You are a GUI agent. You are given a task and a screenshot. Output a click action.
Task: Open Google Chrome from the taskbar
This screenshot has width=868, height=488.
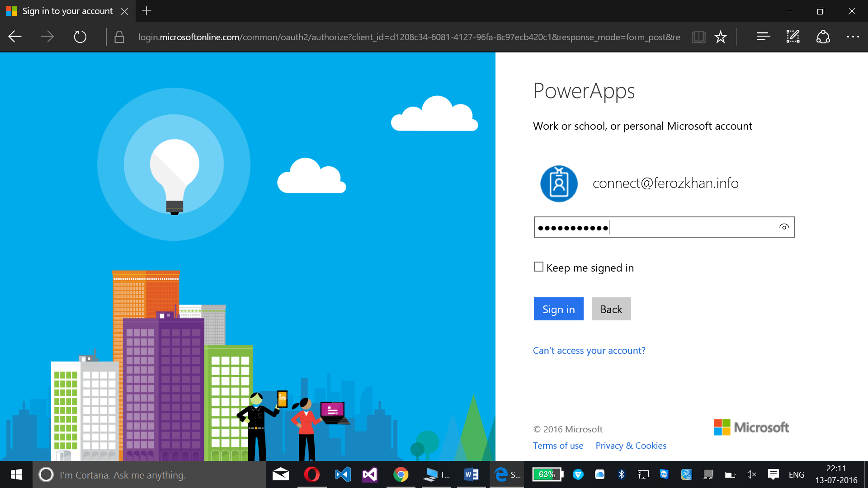(x=401, y=474)
